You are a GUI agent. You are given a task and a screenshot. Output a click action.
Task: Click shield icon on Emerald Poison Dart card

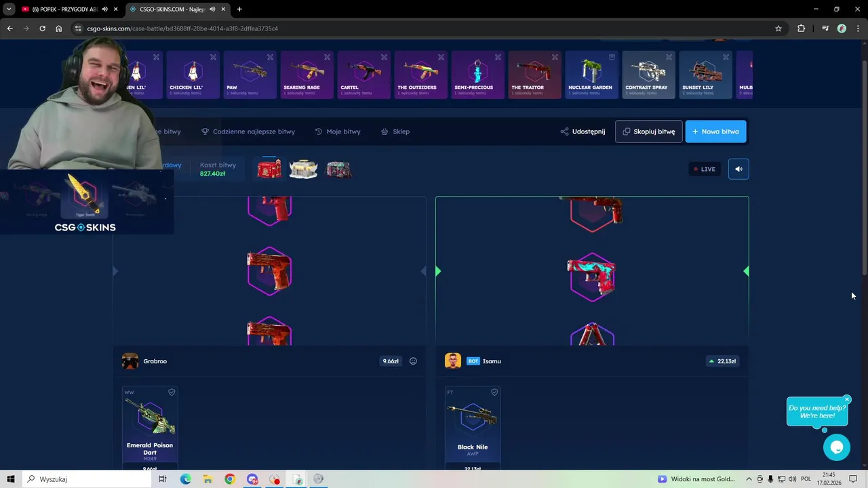click(172, 392)
